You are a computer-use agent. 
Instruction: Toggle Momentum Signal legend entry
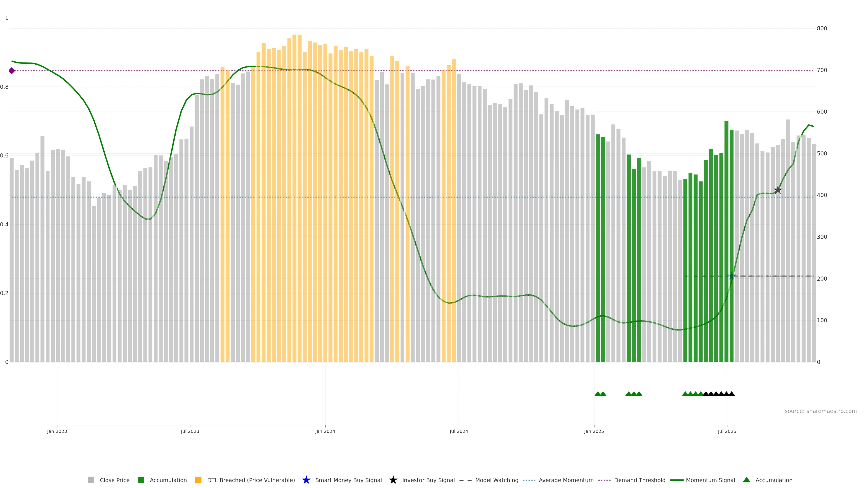(710, 480)
